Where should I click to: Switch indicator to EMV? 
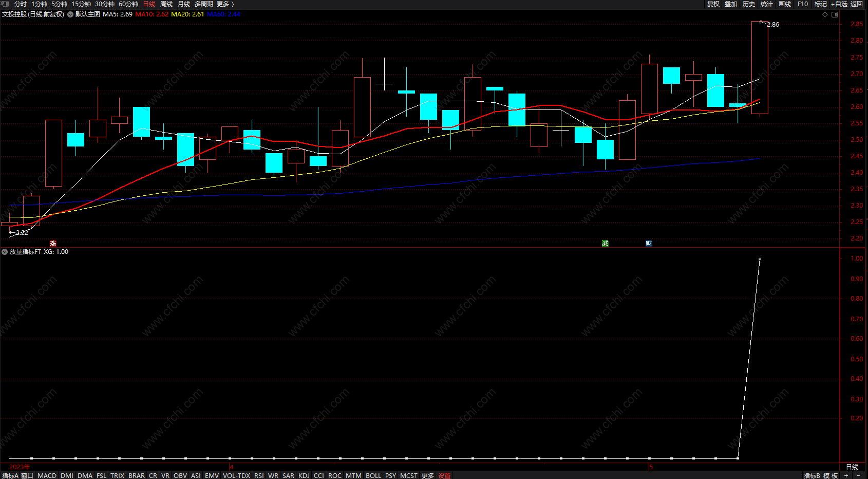pos(212,475)
